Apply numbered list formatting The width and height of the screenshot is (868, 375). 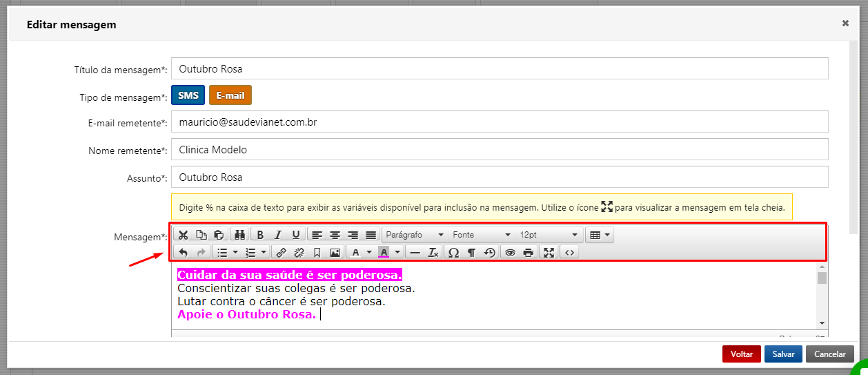coord(250,253)
